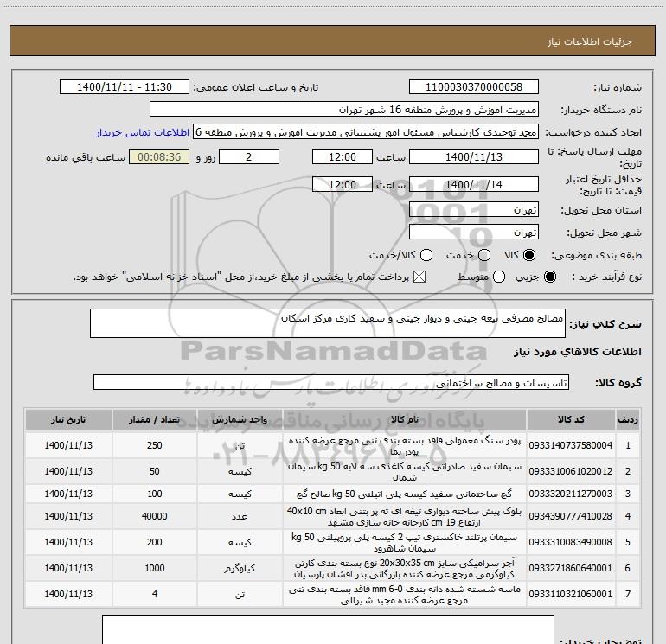The width and height of the screenshot is (666, 644).
Task: Click the delivery province field تهران
Action: tap(474, 210)
